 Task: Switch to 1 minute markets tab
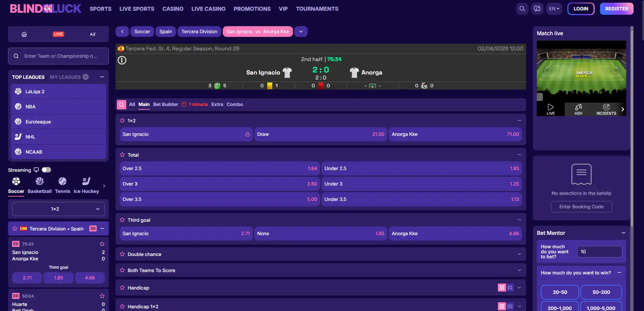195,104
